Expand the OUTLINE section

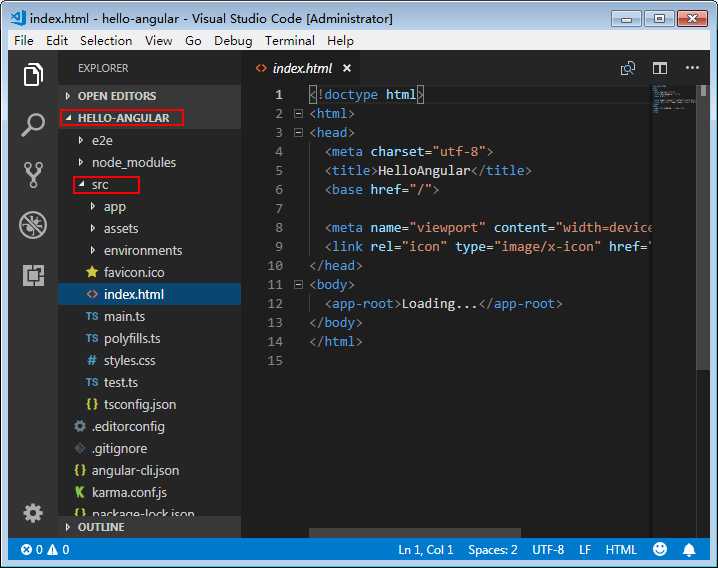(x=68, y=527)
